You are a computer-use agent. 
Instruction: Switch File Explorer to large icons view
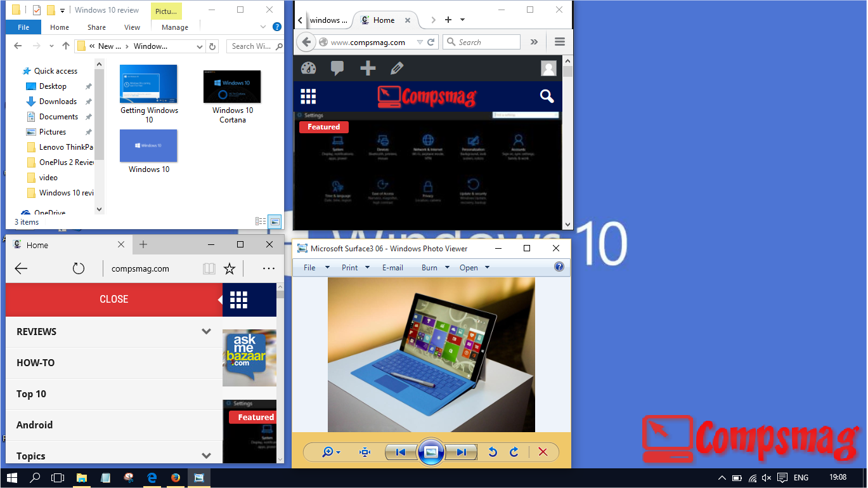point(275,221)
